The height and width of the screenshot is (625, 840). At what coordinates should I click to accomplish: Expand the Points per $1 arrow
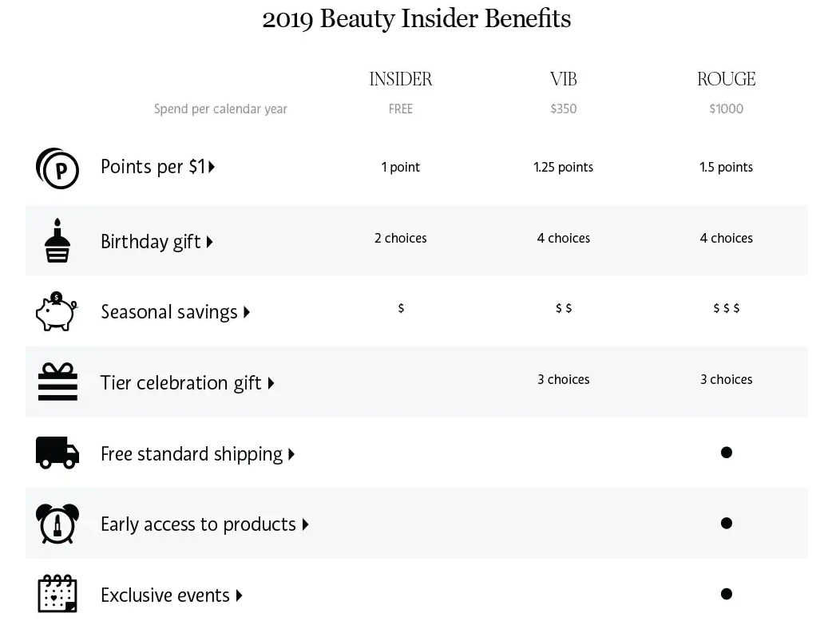[212, 167]
